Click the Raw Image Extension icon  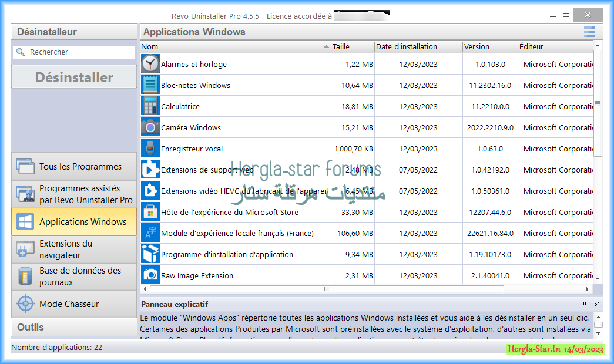point(150,275)
